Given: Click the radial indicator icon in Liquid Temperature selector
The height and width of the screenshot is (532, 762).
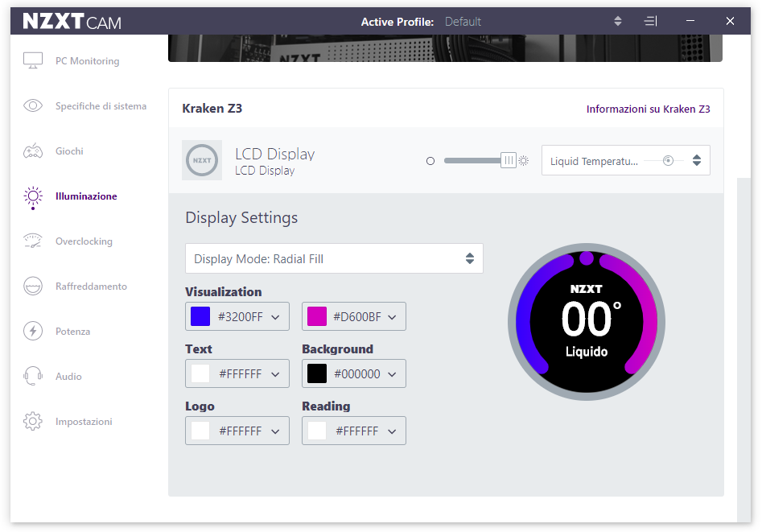Looking at the screenshot, I should coord(668,160).
